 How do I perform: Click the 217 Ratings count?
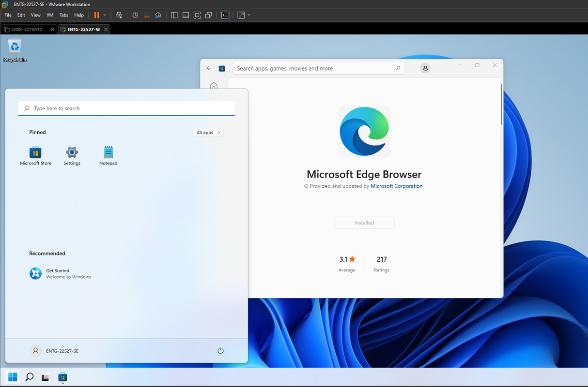382,264
